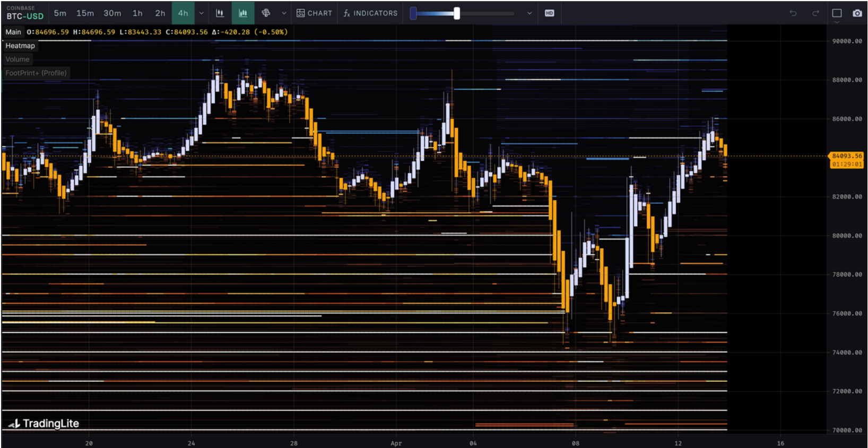Switch to the 1h timeframe
This screenshot has height=448, width=868.
137,13
